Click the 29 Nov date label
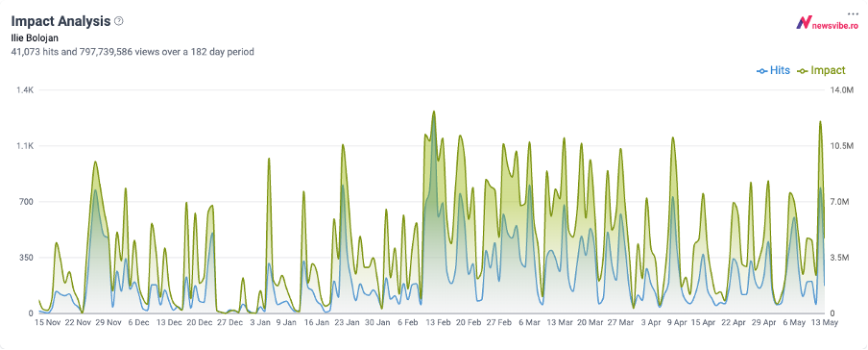868x350 pixels. point(108,322)
